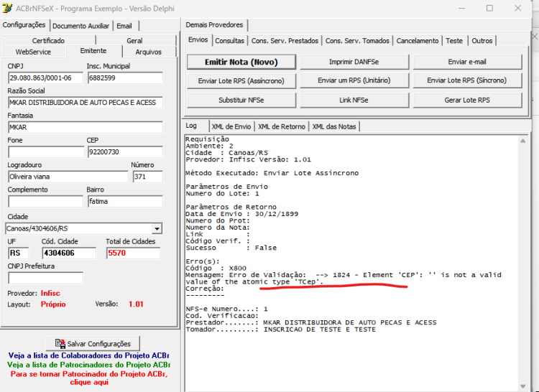The width and height of the screenshot is (539, 392).
Task: Click the Imprimir DANFSe button
Action: click(x=354, y=62)
